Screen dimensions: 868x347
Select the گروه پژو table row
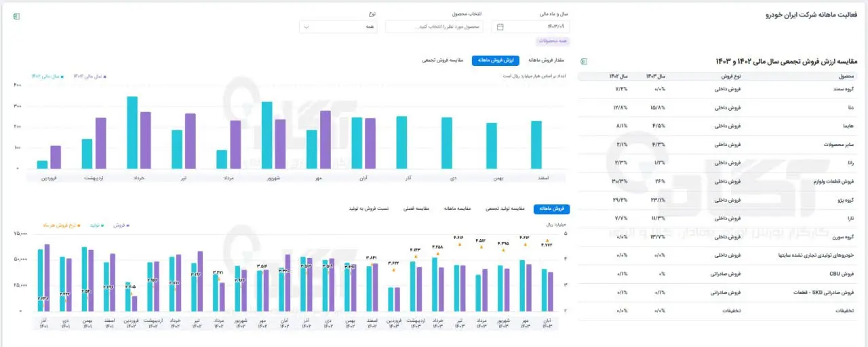(x=719, y=200)
